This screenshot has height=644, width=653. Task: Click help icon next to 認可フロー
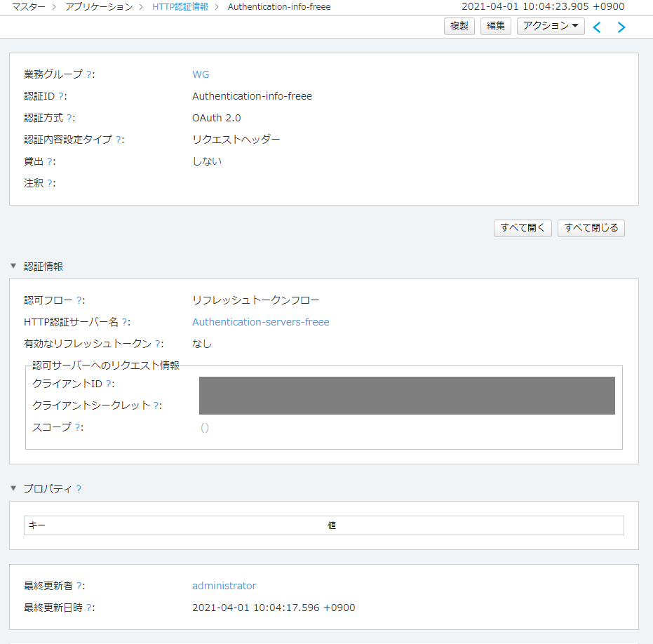(x=79, y=300)
